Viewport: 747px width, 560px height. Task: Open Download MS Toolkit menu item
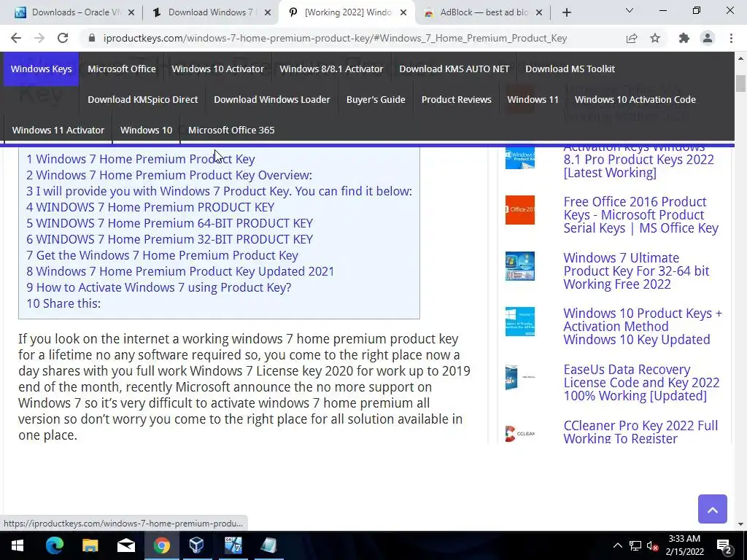click(x=570, y=69)
